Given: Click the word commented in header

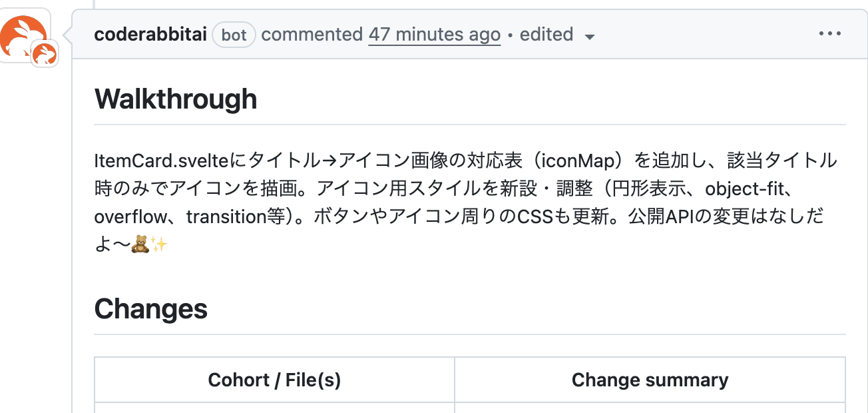Looking at the screenshot, I should click(x=312, y=35).
